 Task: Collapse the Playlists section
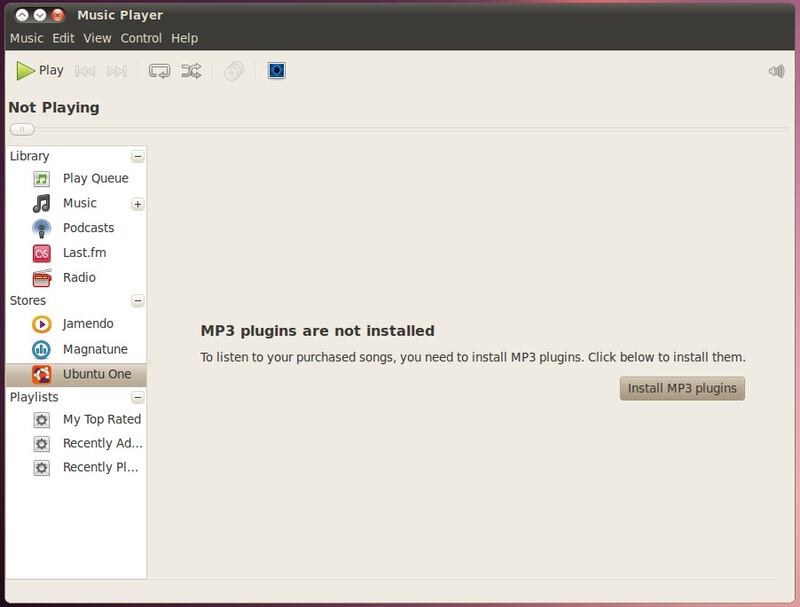pos(138,397)
